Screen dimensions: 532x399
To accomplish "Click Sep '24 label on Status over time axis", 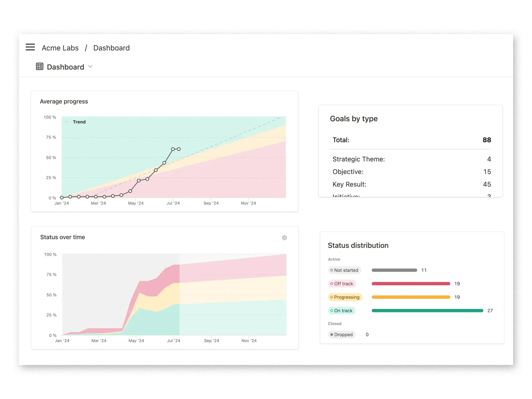I will click(212, 341).
